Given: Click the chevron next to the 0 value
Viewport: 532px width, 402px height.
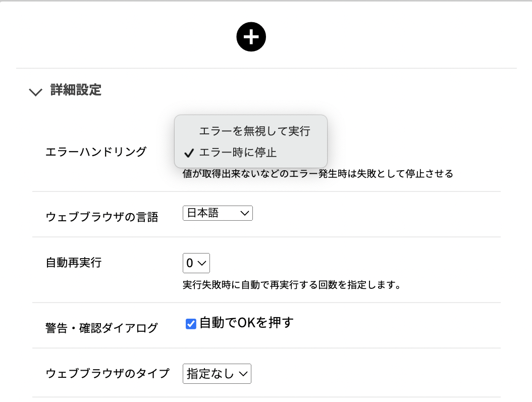Looking at the screenshot, I should pyautogui.click(x=202, y=263).
